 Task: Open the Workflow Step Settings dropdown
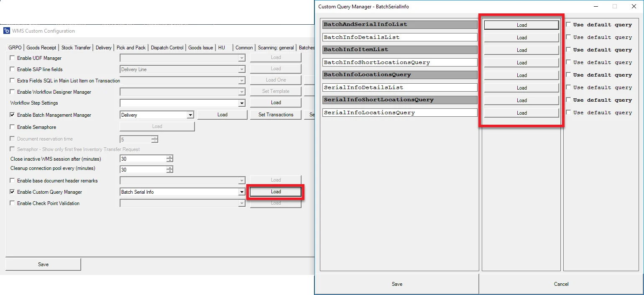(241, 103)
